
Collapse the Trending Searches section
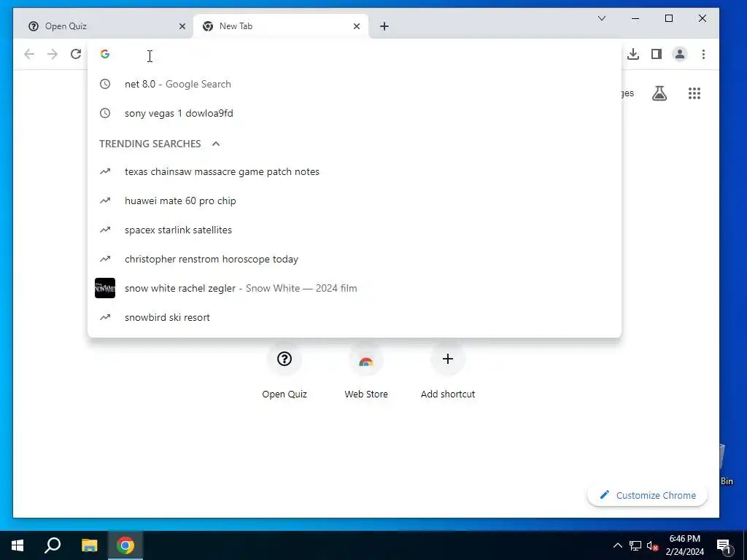tap(216, 144)
